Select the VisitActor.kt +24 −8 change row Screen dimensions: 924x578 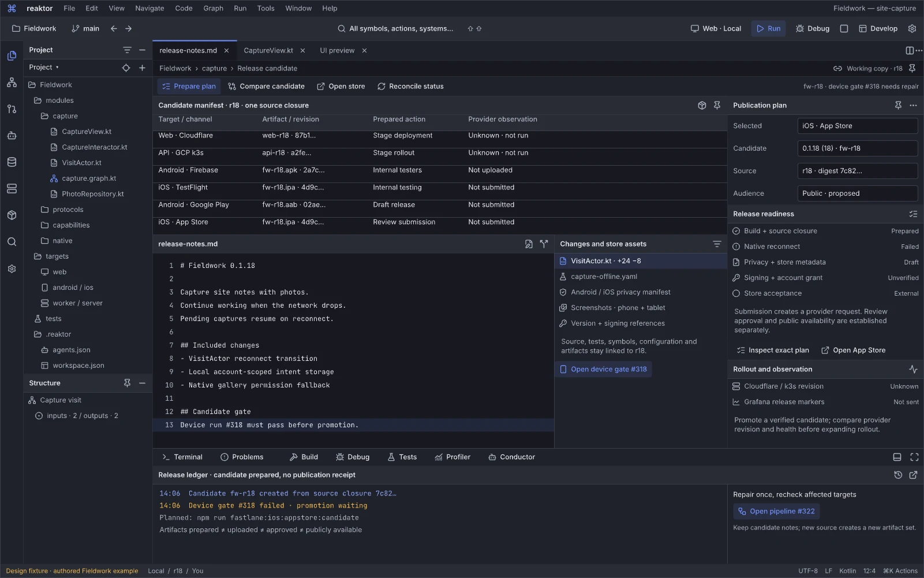(641, 261)
